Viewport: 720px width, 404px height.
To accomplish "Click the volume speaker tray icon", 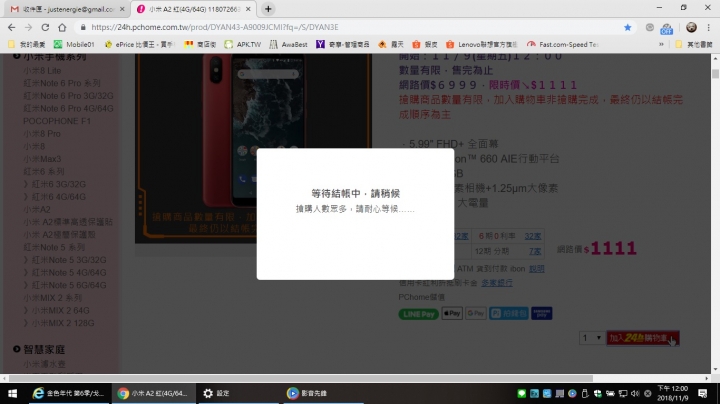I will click(635, 393).
